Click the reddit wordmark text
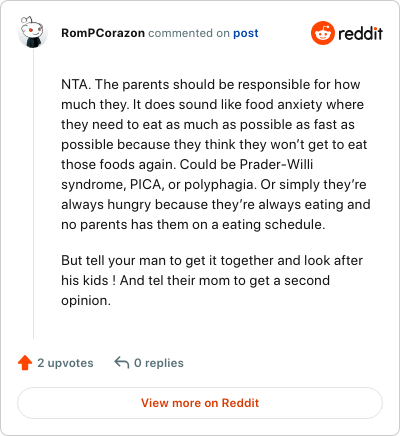 (360, 33)
